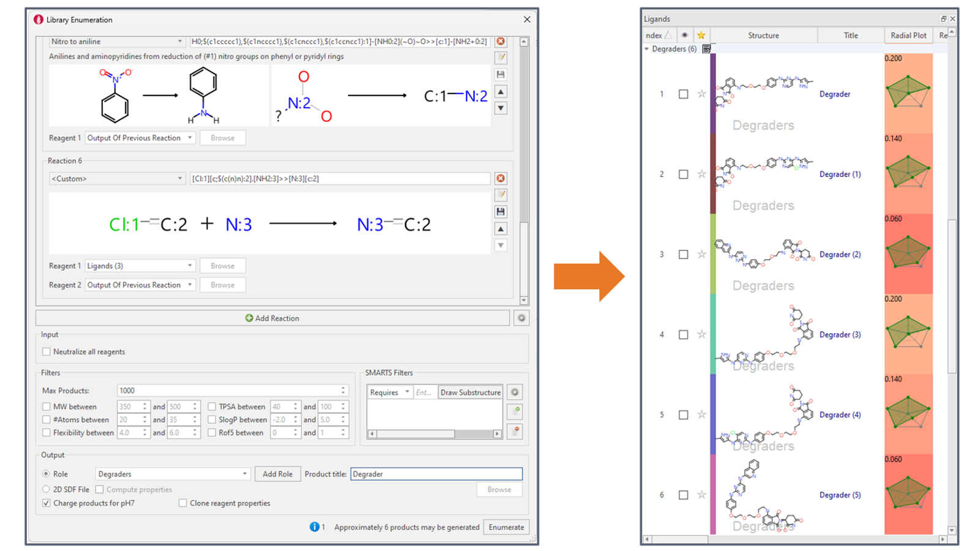Select the 2D SDF File radio button
980x551 pixels.
pos(47,490)
